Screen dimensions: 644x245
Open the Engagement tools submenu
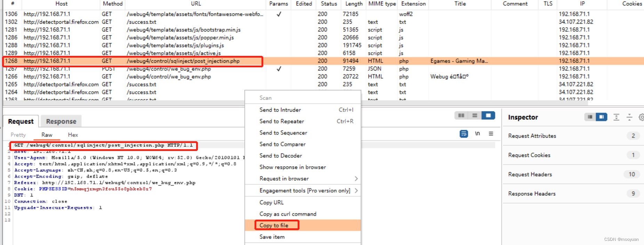point(303,191)
